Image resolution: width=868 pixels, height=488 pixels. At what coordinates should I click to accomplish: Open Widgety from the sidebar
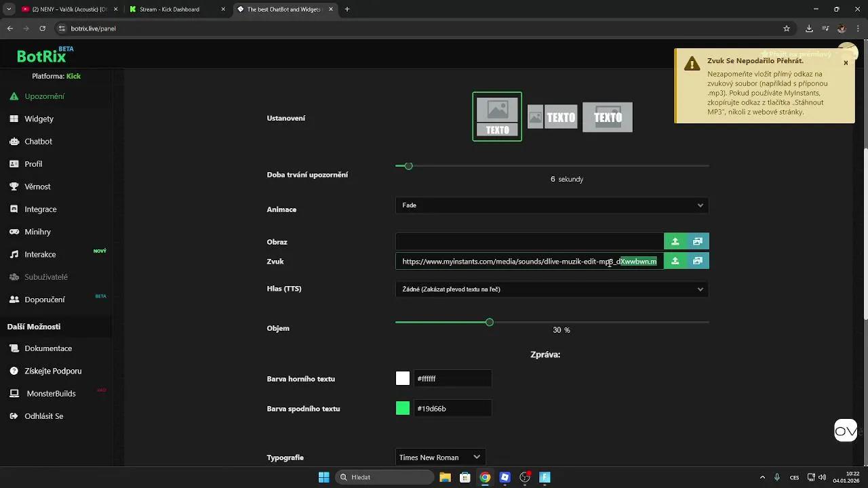coord(39,119)
